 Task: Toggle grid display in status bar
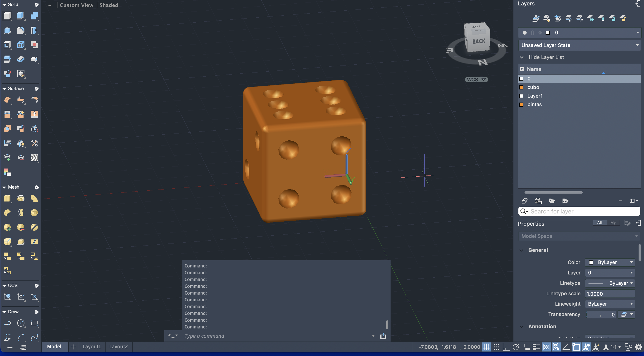[x=486, y=347]
